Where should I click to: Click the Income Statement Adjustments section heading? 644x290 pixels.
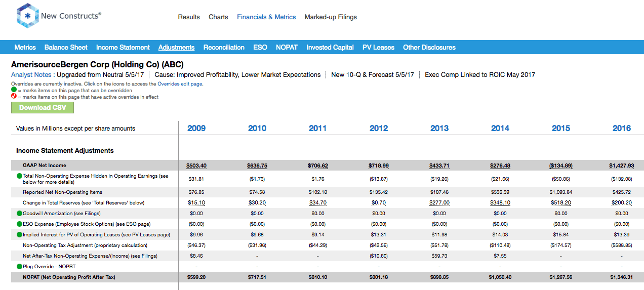65,151
